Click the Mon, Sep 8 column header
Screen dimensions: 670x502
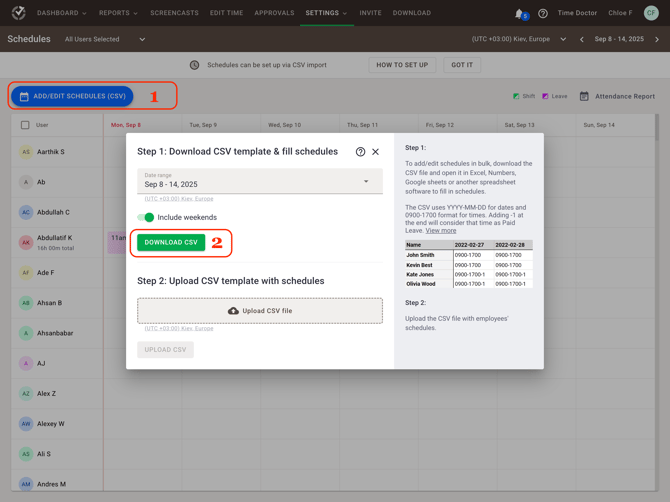coord(126,125)
